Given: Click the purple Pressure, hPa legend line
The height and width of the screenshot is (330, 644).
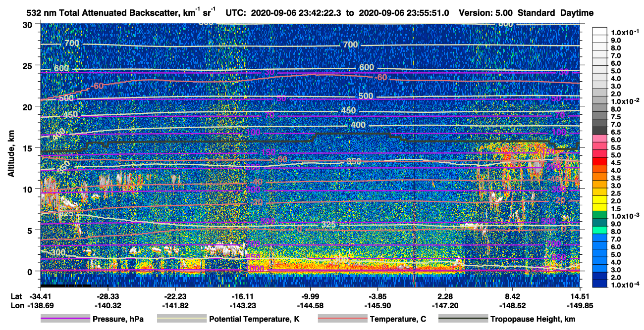Looking at the screenshot, I should pyautogui.click(x=65, y=319).
